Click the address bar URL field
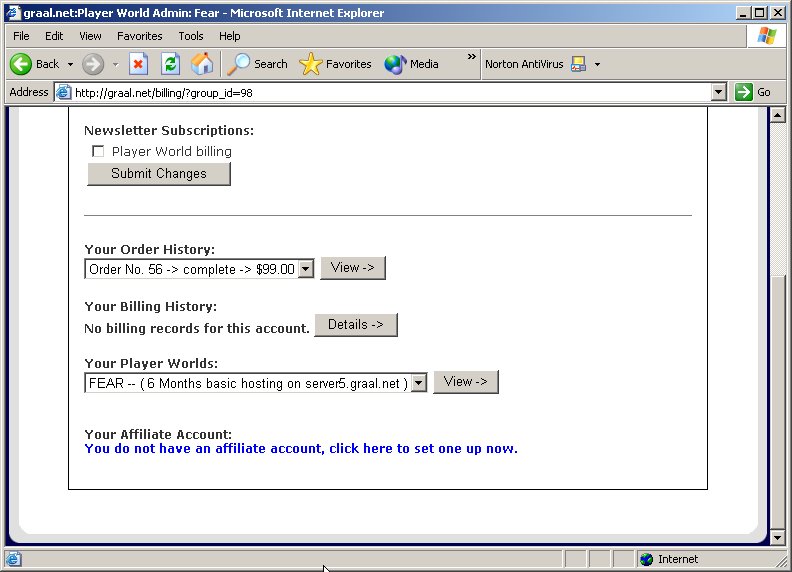The width and height of the screenshot is (792, 572). coord(390,92)
